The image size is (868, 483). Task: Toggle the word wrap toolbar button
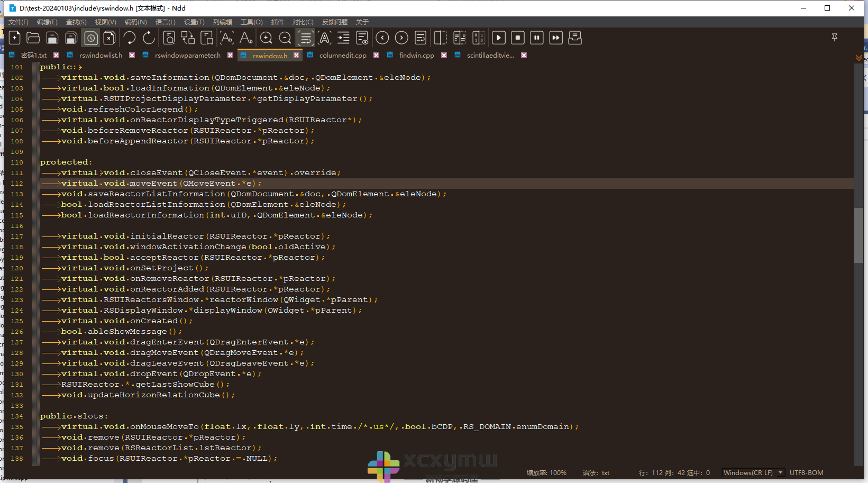point(306,38)
